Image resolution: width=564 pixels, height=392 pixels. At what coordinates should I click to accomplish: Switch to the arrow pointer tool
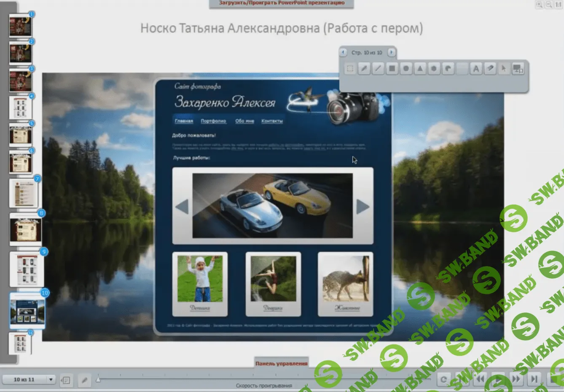(x=503, y=69)
